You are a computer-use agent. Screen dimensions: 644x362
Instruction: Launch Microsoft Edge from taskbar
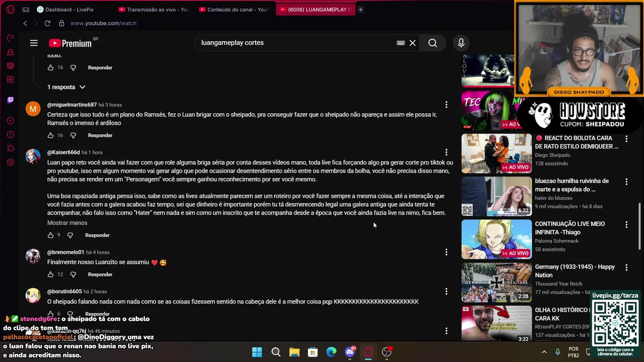click(x=331, y=352)
